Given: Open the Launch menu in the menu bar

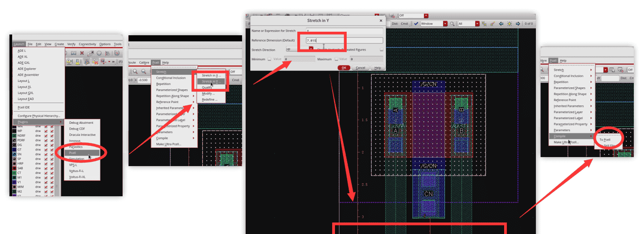Looking at the screenshot, I should [x=19, y=44].
